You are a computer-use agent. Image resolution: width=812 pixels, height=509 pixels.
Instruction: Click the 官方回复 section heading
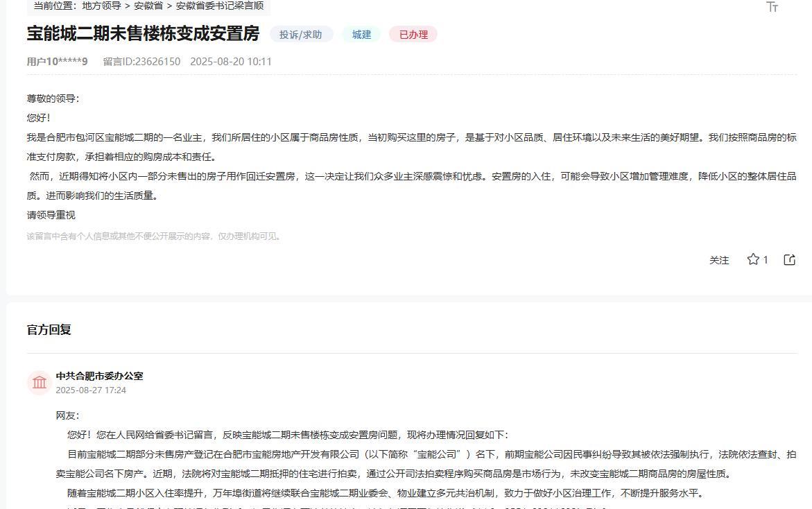tap(49, 330)
